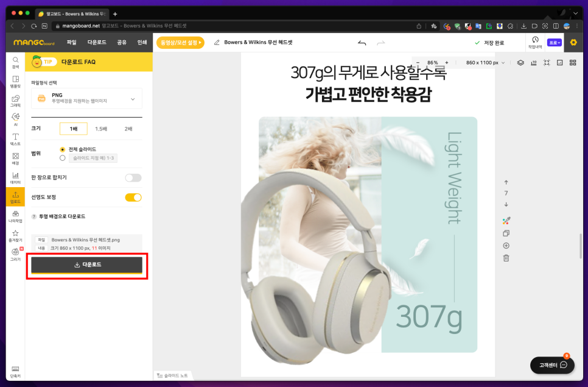Open the 단축키 keyboard shortcuts panel
This screenshot has width=588, height=387.
(x=15, y=371)
